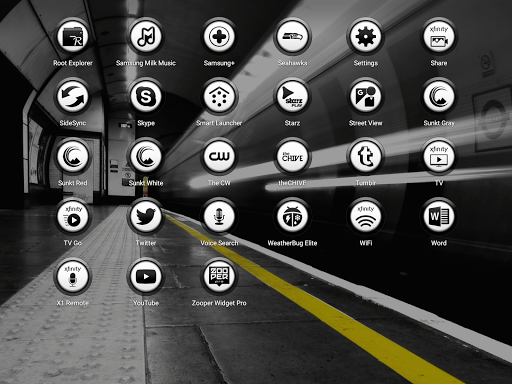Open the Sunkt White icon
This screenshot has width=512, height=384.
pos(146,157)
